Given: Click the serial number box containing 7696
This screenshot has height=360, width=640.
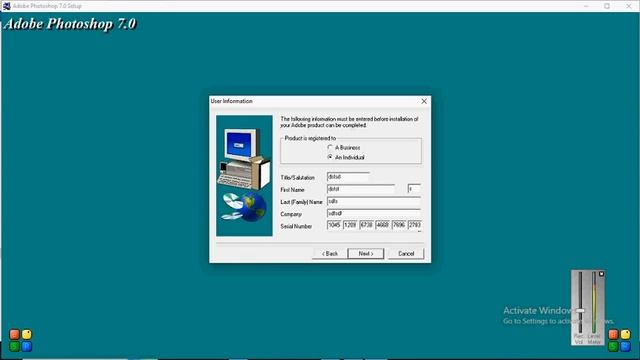Looking at the screenshot, I should click(398, 225).
